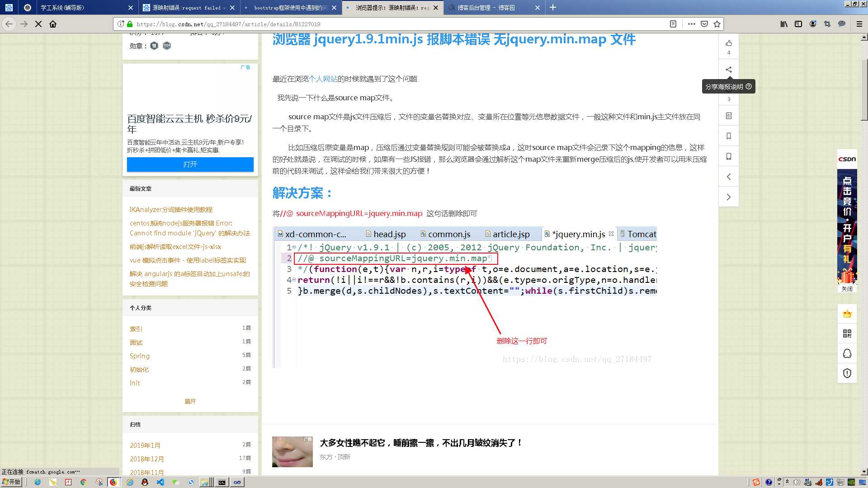868x488 pixels.
Task: Click the volume speaker tray icon
Action: point(797,482)
